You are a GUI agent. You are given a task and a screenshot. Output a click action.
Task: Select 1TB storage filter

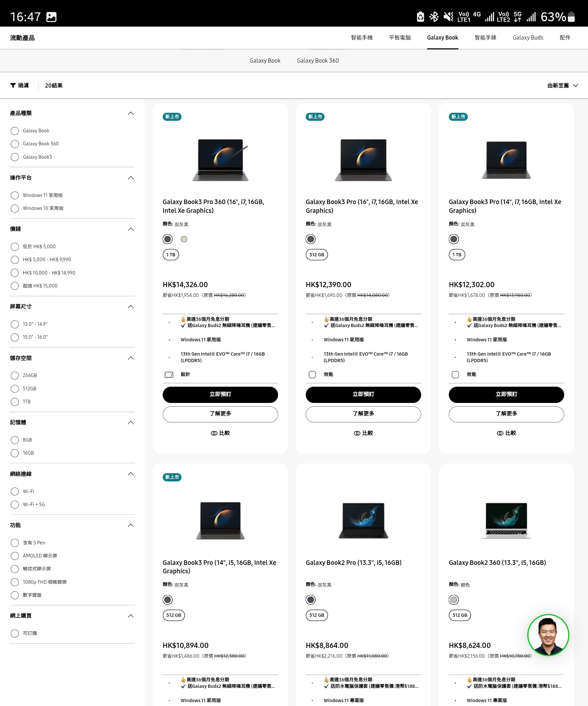coord(15,402)
